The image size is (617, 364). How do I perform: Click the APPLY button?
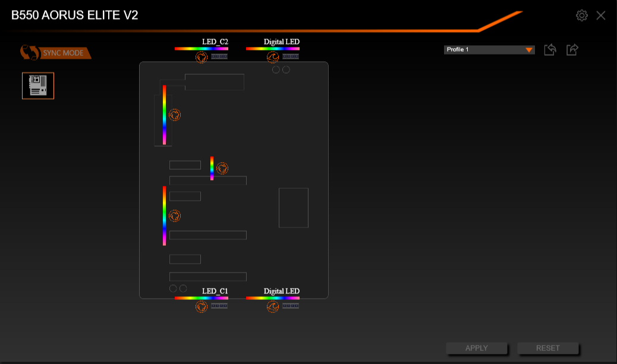point(477,349)
